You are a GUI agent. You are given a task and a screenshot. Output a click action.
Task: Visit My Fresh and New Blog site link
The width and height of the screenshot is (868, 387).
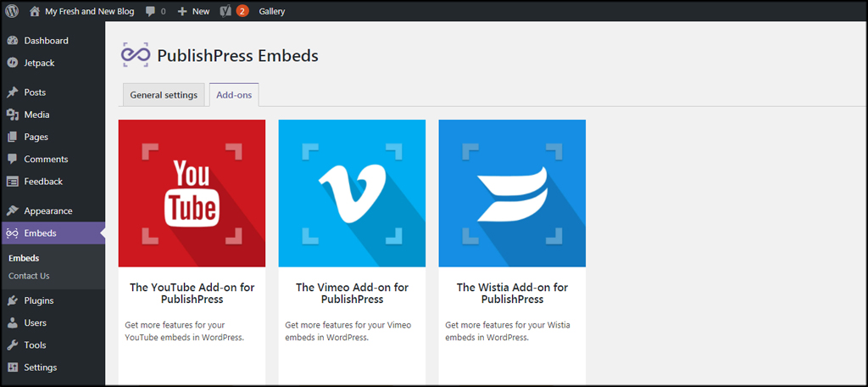[x=90, y=11]
